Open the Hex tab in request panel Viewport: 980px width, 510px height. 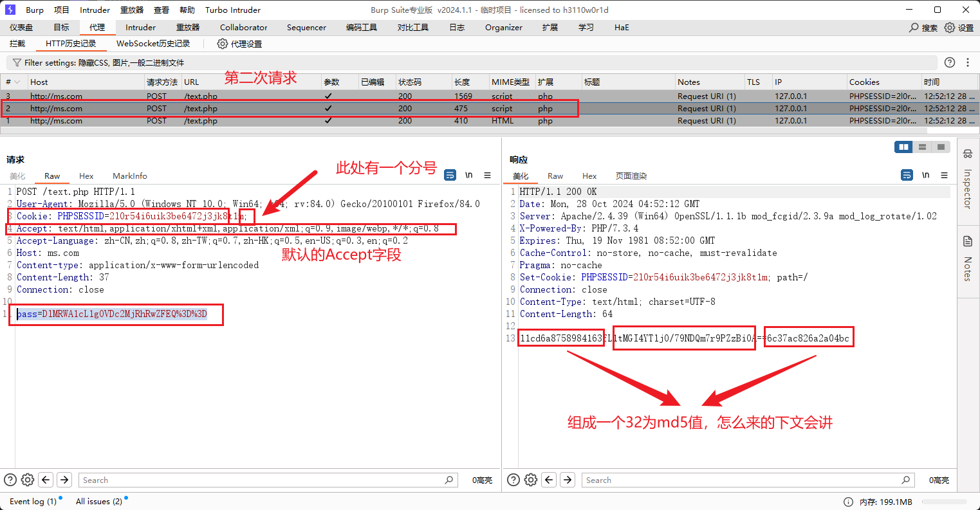tap(86, 176)
